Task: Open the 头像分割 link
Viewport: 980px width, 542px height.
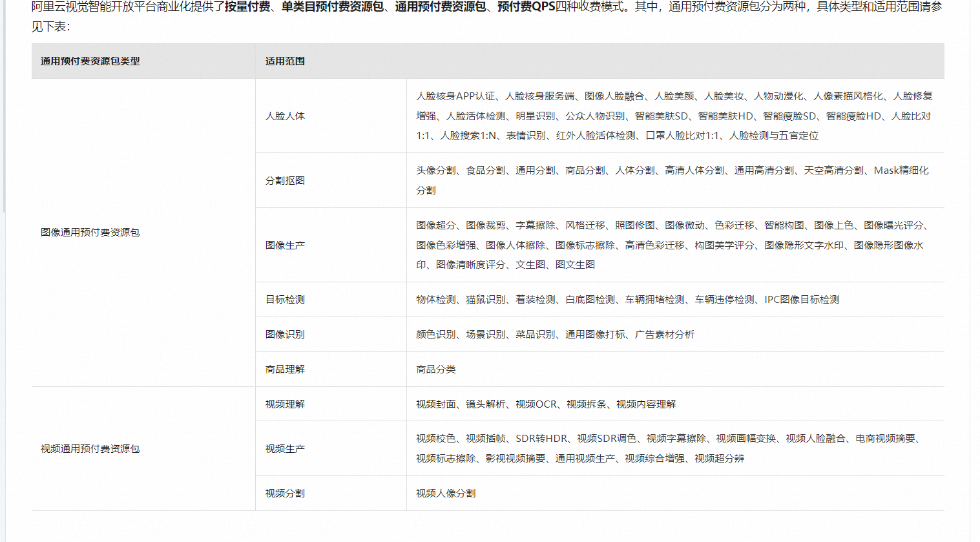Action: 436,171
